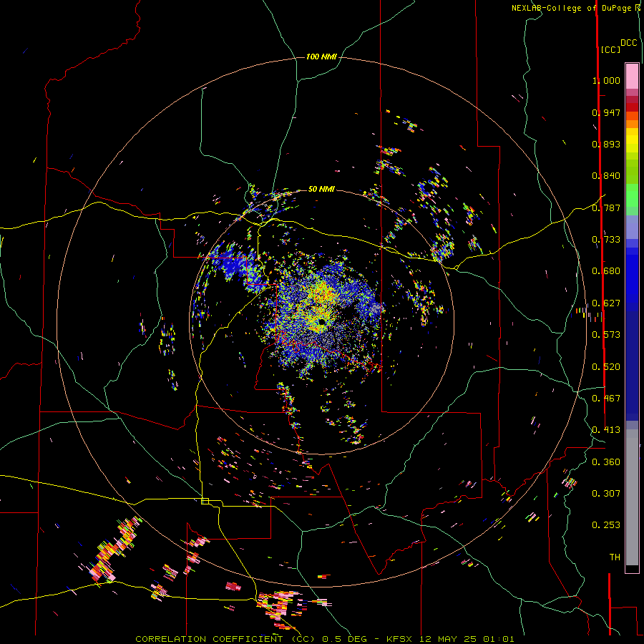Image resolution: width=644 pixels, height=644 pixels.
Task: Click the 0.627 legend value
Action: 606,303
